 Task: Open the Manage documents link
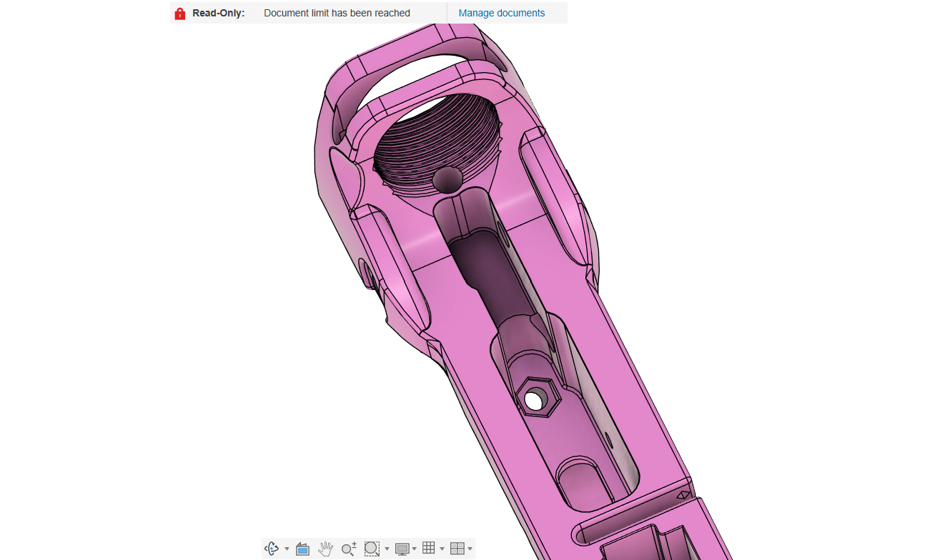click(x=501, y=13)
